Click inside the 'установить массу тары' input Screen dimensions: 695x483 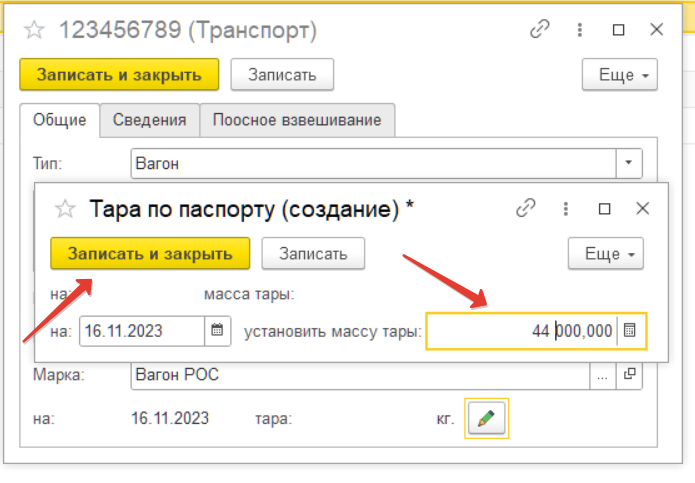pyautogui.click(x=520, y=330)
